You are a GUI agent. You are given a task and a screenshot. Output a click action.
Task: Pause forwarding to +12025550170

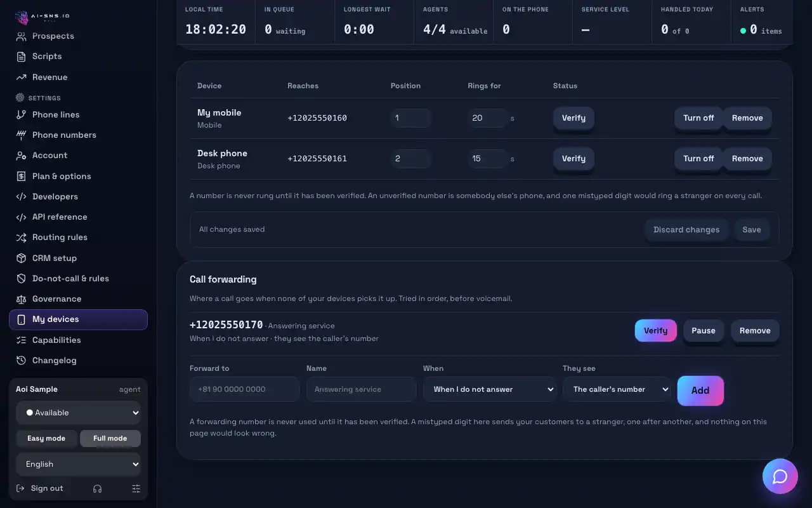tap(704, 331)
